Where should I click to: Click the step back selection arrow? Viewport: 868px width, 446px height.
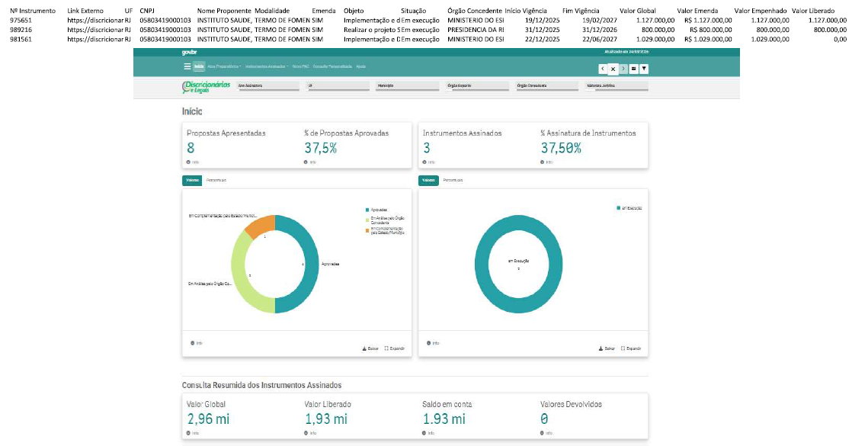pos(603,69)
